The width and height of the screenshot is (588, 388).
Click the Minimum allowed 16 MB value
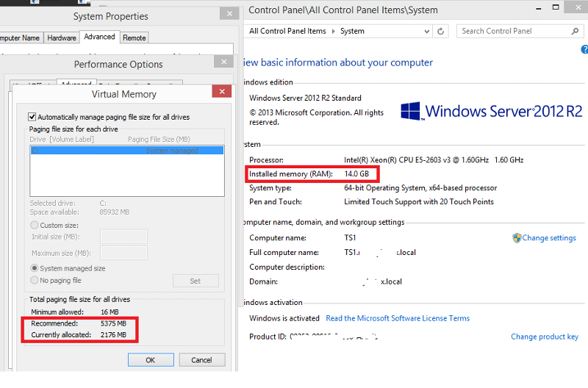(x=110, y=312)
